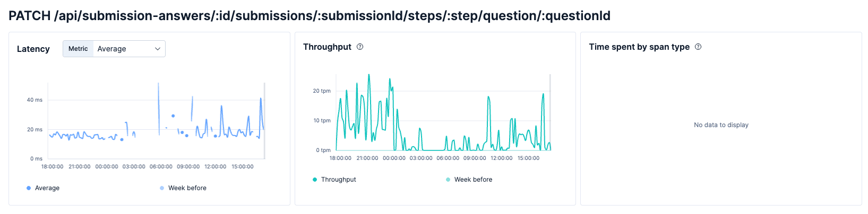Click the Latency panel title
Image resolution: width=868 pixels, height=214 pixels.
[33, 49]
